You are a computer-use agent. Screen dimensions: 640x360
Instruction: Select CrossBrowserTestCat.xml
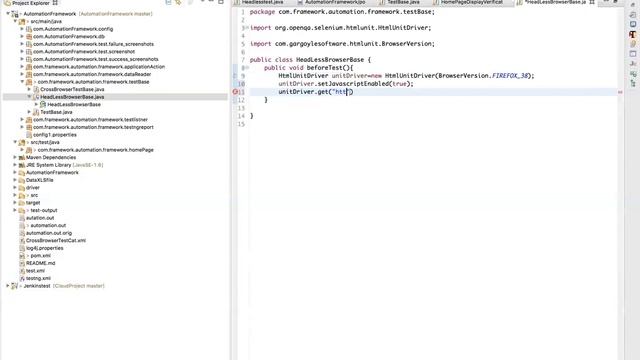pyautogui.click(x=56, y=240)
